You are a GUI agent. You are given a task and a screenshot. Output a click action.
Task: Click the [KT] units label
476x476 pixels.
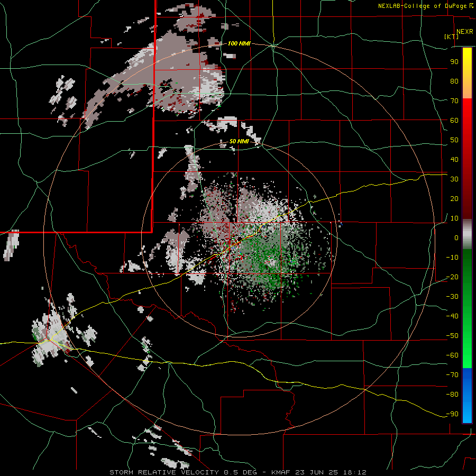click(x=452, y=36)
